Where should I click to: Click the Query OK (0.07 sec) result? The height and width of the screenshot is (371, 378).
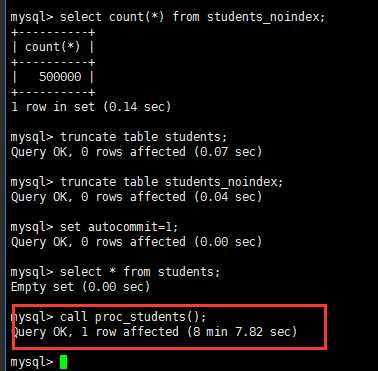pyautogui.click(x=137, y=152)
